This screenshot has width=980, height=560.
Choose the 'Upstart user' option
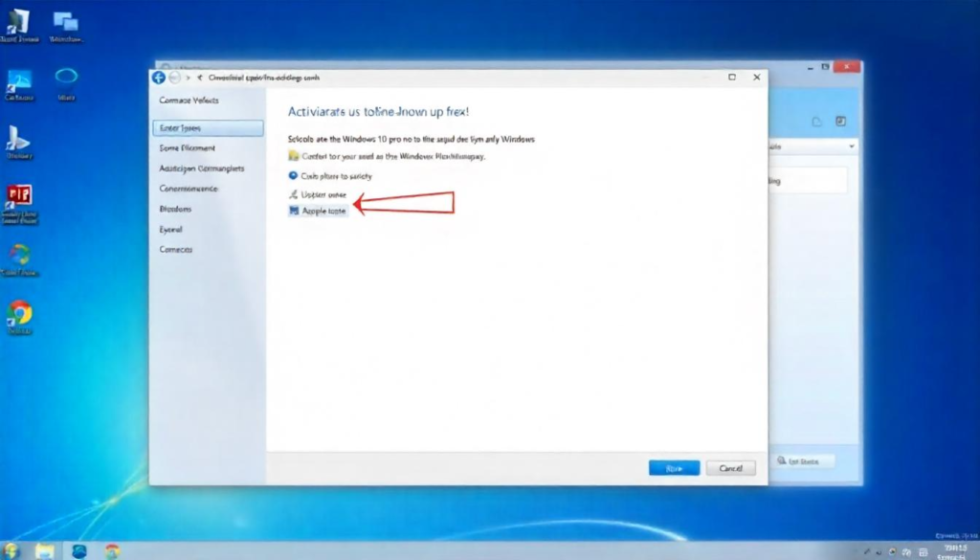pos(319,194)
